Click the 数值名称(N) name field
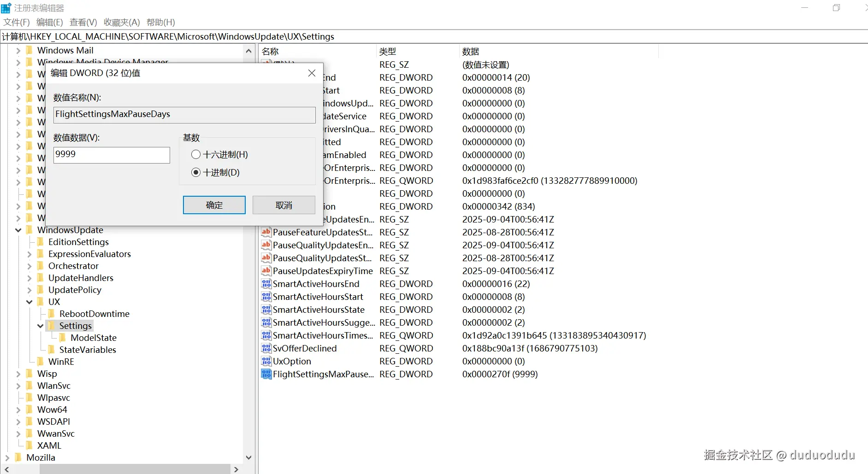This screenshot has height=474, width=868. (184, 115)
